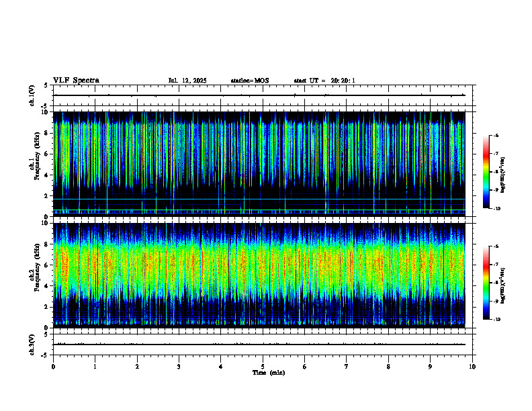Click the ch.2 color bar log(PSD) label
The image size is (532, 411).
502,285
